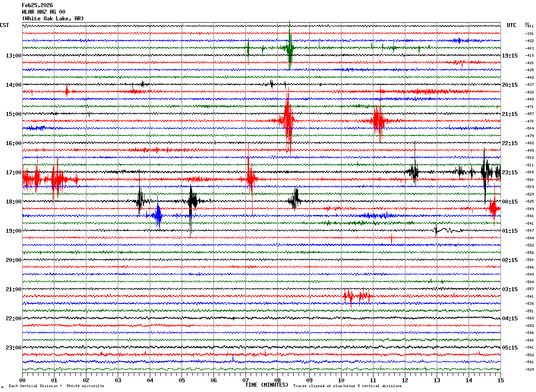
Task: Click the DC offset value -511
Action: coord(529,165)
